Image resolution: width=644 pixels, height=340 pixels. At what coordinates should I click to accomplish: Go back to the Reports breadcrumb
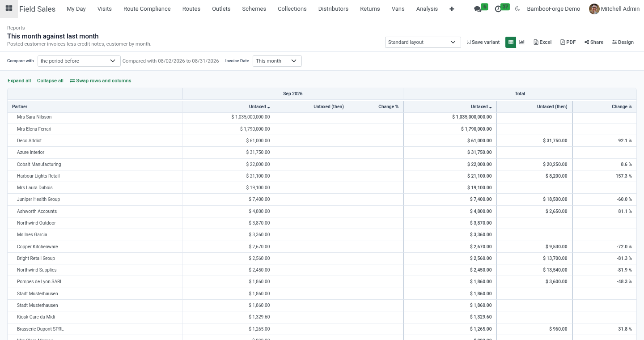16,28
